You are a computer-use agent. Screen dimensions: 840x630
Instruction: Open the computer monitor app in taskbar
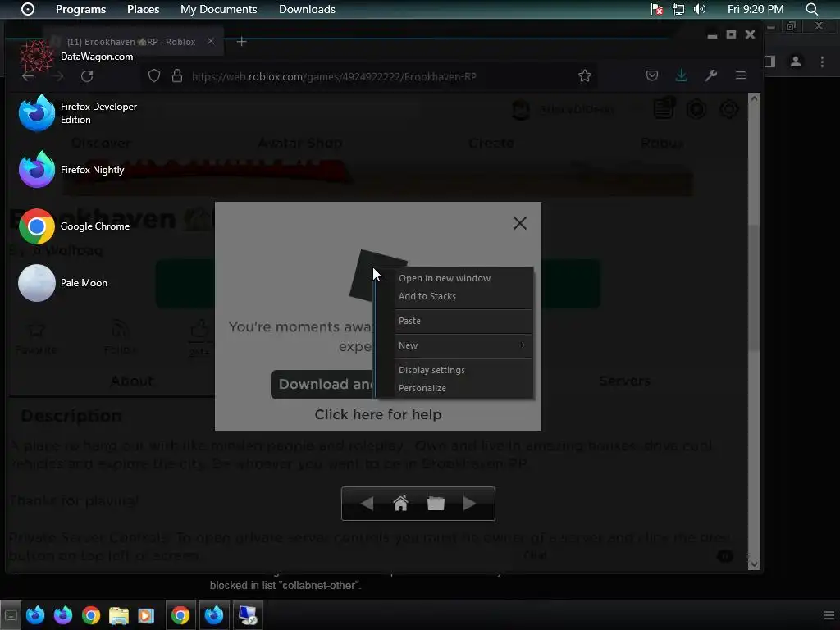click(248, 615)
